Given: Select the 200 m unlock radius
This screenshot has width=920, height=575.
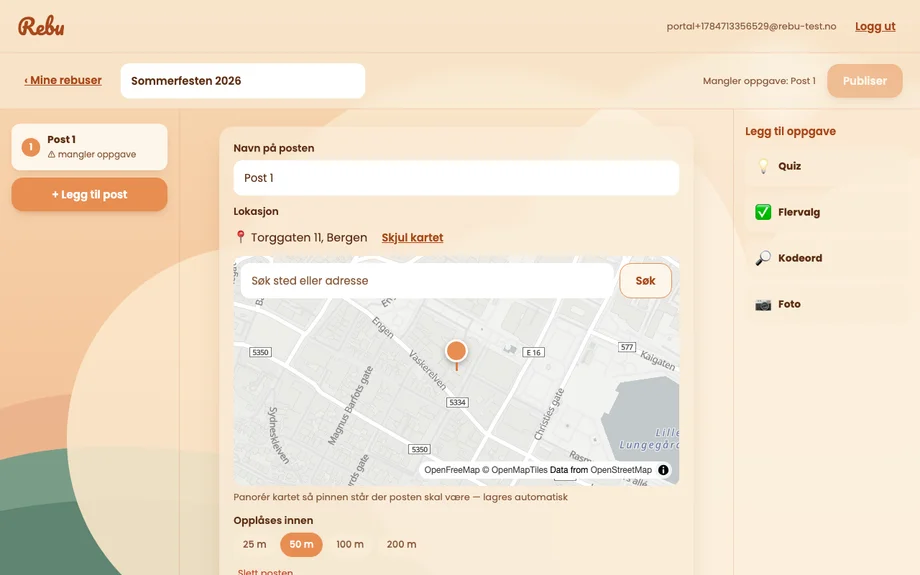Looking at the screenshot, I should click(401, 544).
